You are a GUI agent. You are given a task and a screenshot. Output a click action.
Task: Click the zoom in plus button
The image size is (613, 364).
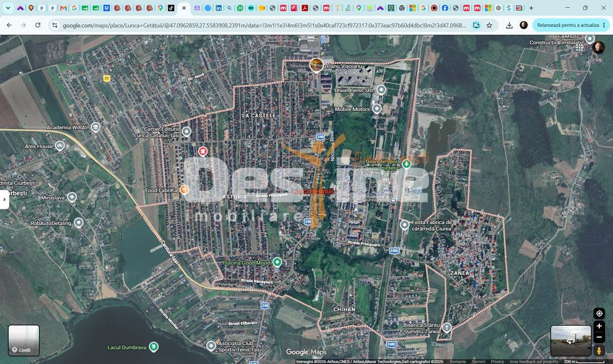click(x=599, y=326)
